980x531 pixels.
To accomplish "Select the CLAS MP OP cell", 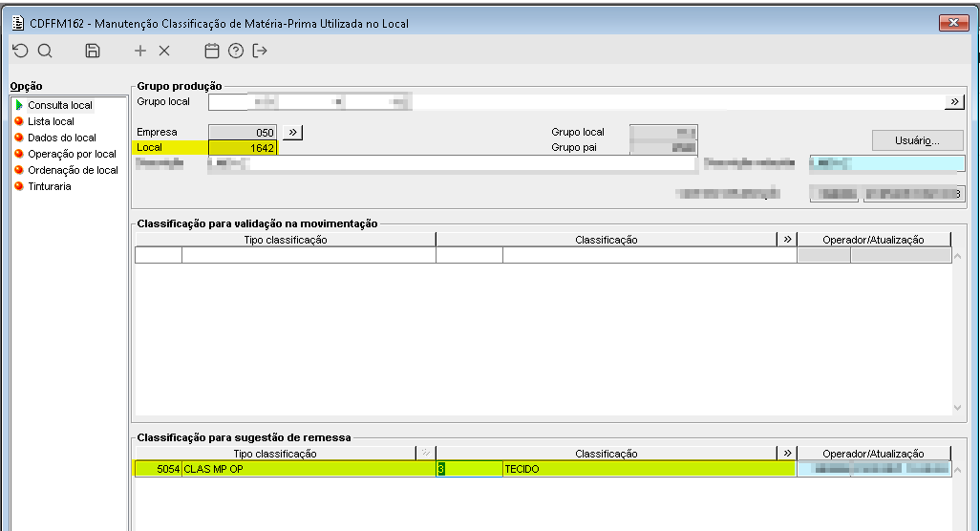I will point(309,469).
